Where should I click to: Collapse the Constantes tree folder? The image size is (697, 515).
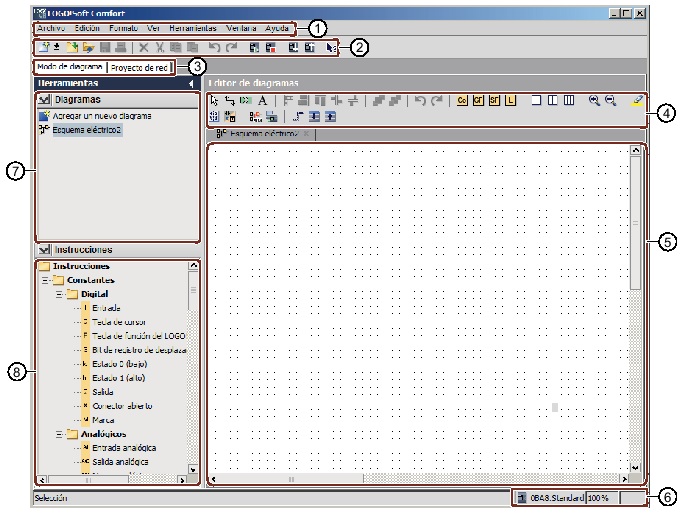pos(45,280)
